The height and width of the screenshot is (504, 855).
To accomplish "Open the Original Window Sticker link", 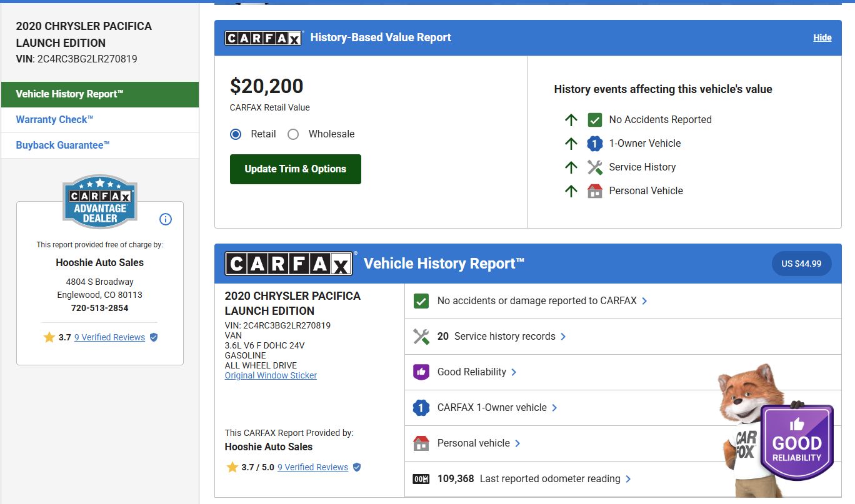I will click(271, 375).
